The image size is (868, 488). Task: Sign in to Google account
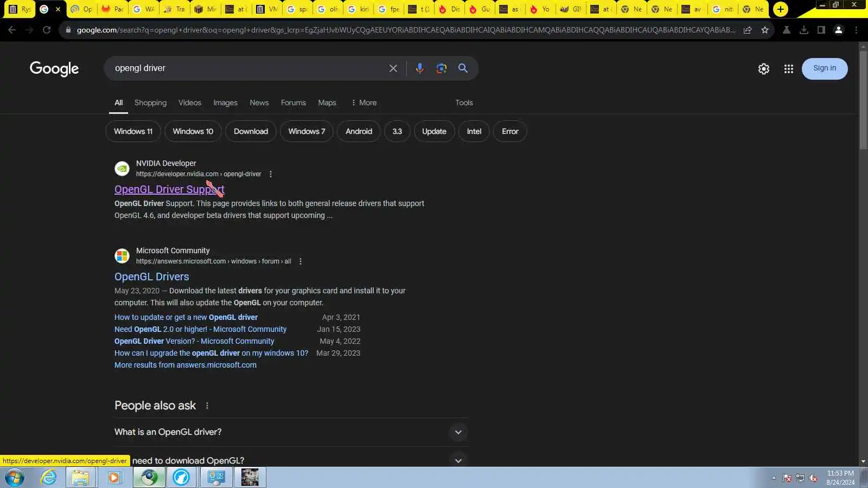coord(825,68)
